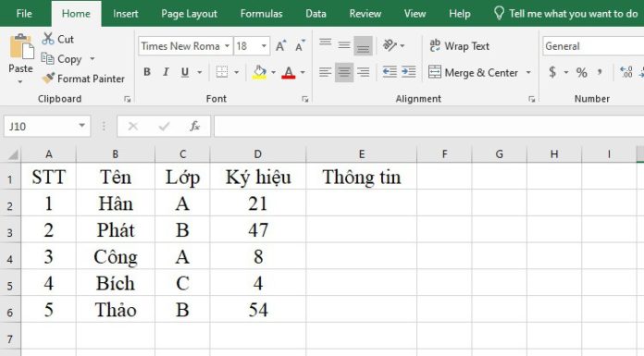Center text horizontally
644x356 pixels.
click(344, 72)
